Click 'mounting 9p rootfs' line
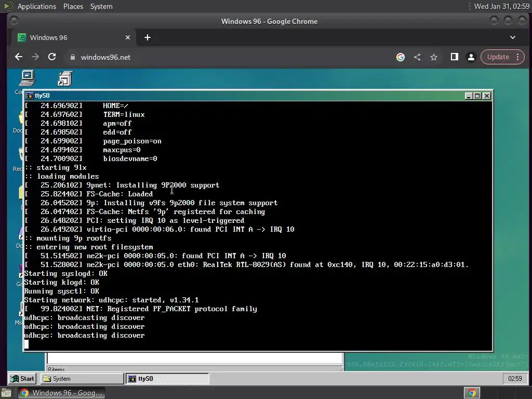Image resolution: width=532 pixels, height=399 pixels. 68,238
